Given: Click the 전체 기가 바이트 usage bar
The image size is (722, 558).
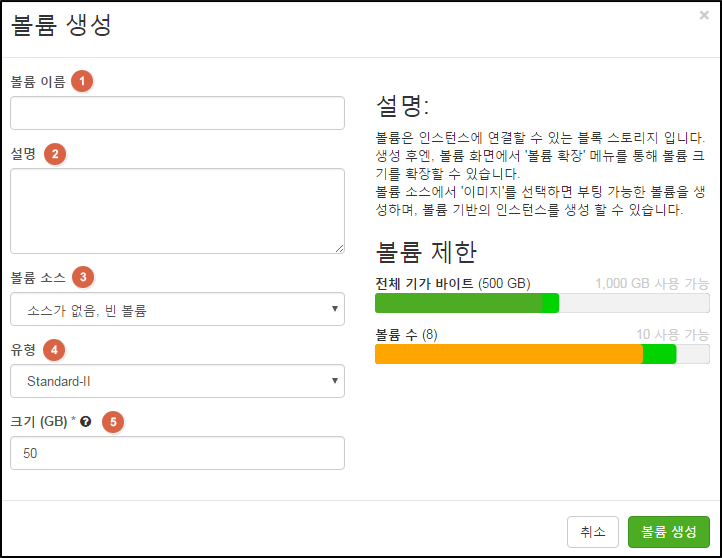Looking at the screenshot, I should click(x=542, y=303).
